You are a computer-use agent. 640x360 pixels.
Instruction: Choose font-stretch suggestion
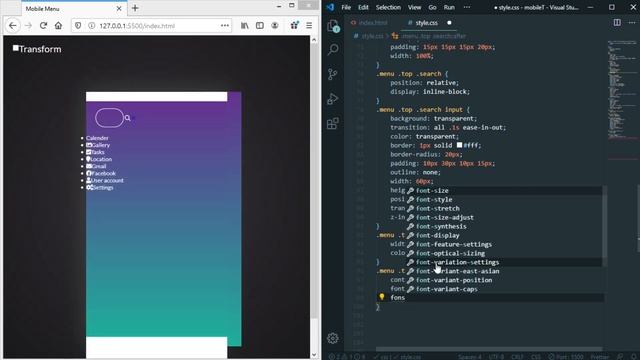(504, 209)
